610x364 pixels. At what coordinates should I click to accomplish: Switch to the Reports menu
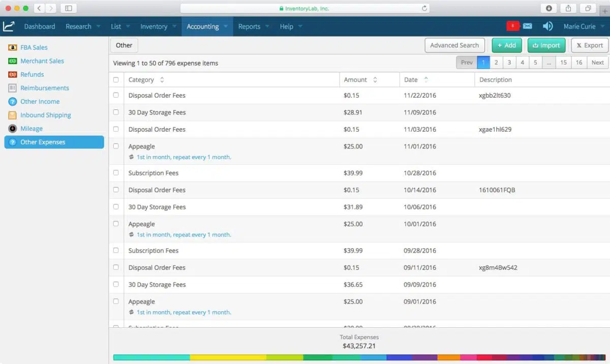(x=250, y=26)
